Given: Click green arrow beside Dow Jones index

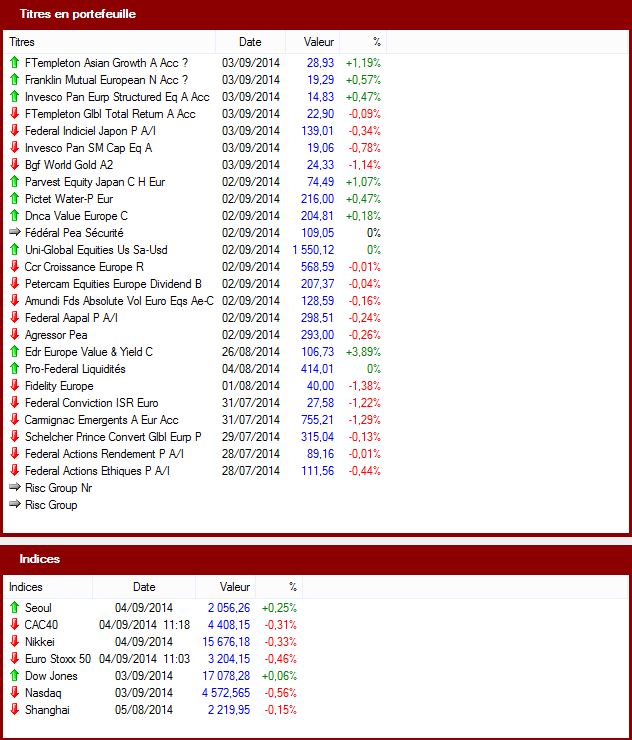Looking at the screenshot, I should coord(15,675).
